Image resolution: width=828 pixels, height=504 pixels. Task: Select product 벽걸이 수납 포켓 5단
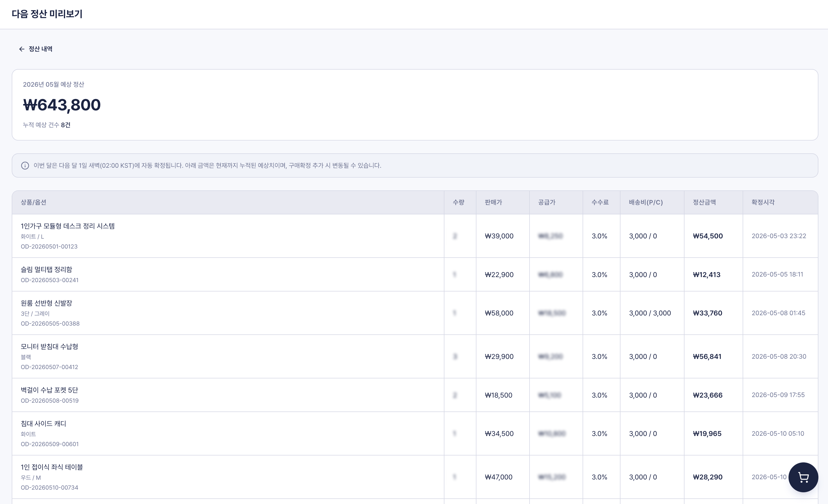49,390
